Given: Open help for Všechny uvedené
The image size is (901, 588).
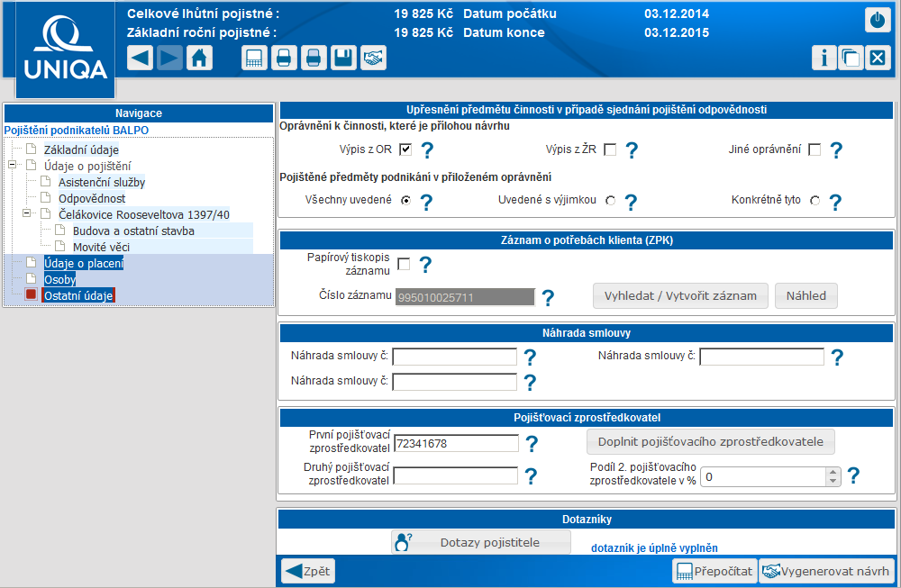Looking at the screenshot, I should point(426,202).
